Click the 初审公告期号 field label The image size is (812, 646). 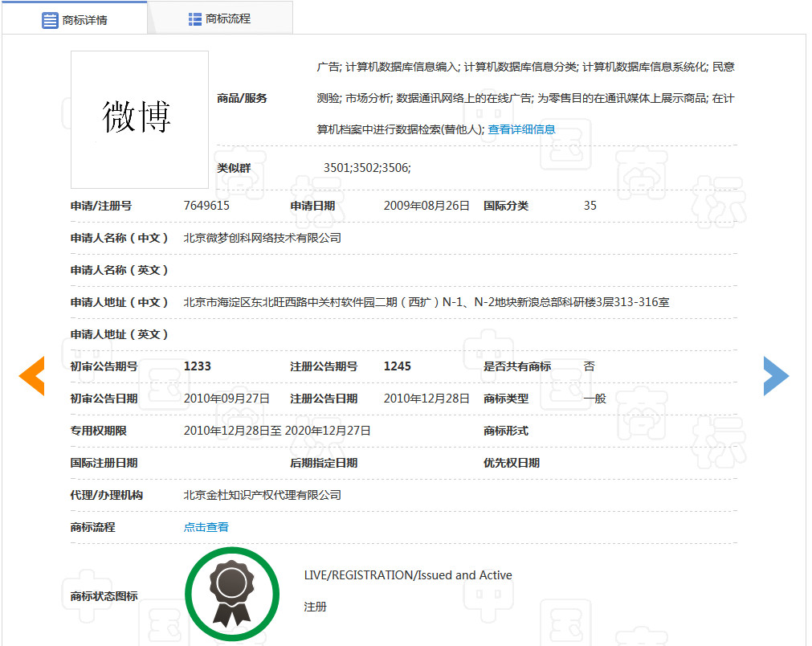(104, 366)
